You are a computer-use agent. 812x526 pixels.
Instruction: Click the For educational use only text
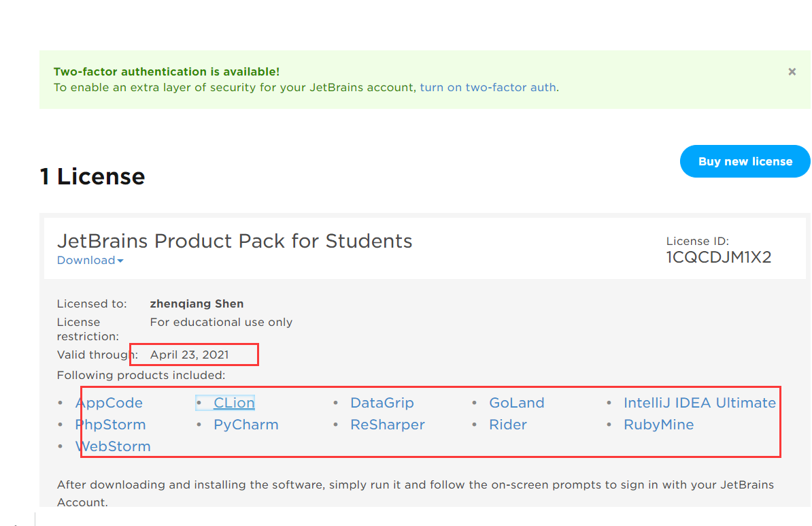click(x=221, y=322)
